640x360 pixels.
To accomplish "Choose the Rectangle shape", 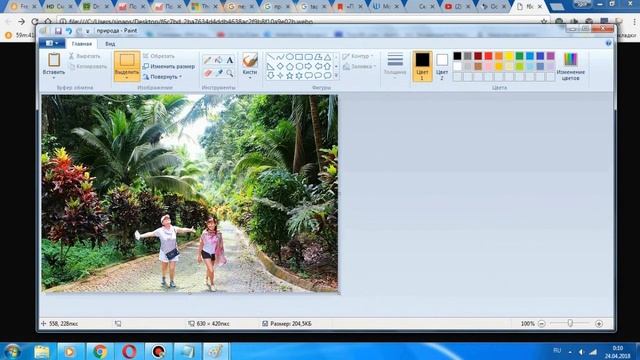I will pyautogui.click(x=299, y=57).
